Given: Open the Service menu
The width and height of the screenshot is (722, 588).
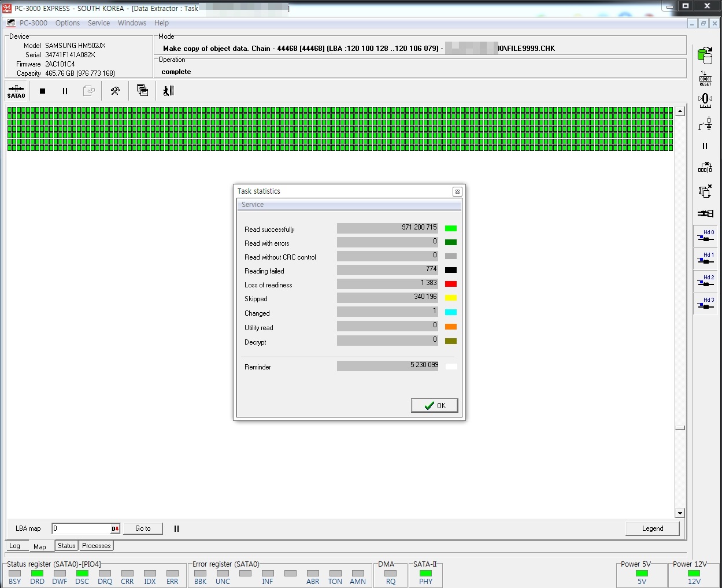Looking at the screenshot, I should point(99,23).
